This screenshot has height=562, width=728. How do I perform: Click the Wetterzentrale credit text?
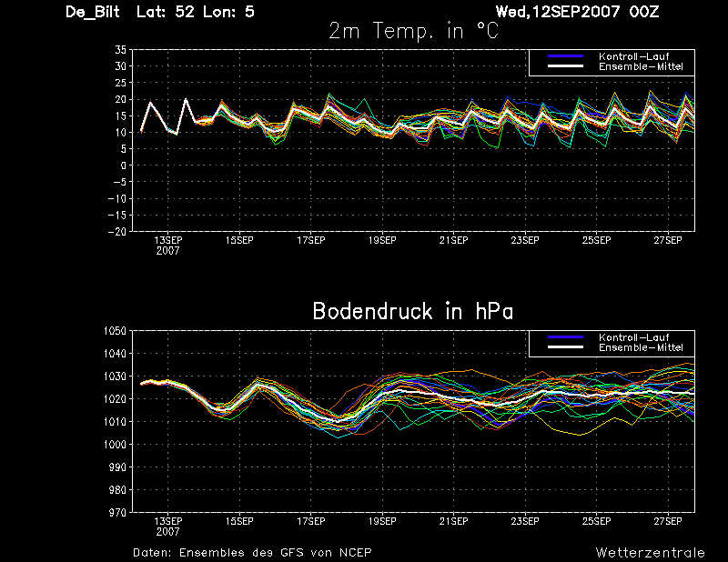[x=650, y=553]
